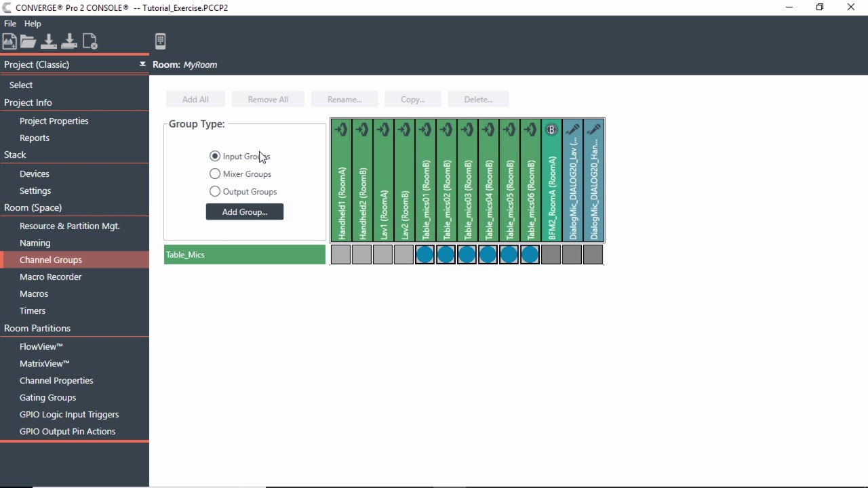Open the dialer keypad icon

pyautogui.click(x=161, y=41)
